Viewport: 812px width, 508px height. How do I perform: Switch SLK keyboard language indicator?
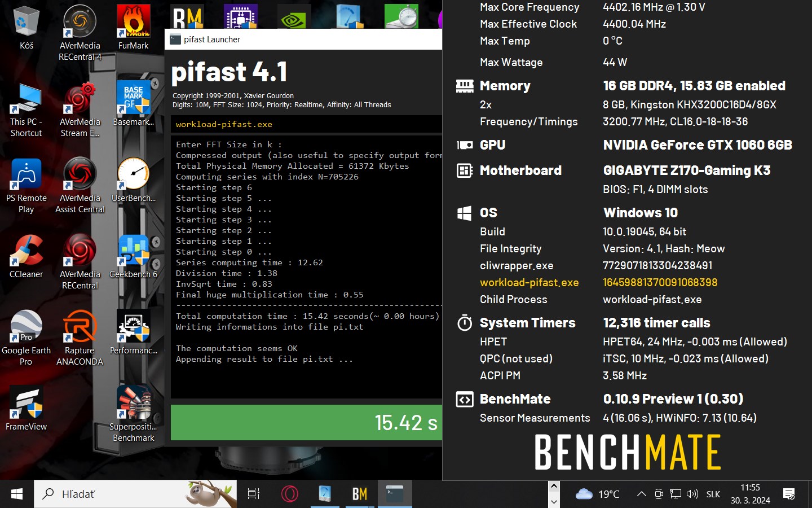[713, 494]
